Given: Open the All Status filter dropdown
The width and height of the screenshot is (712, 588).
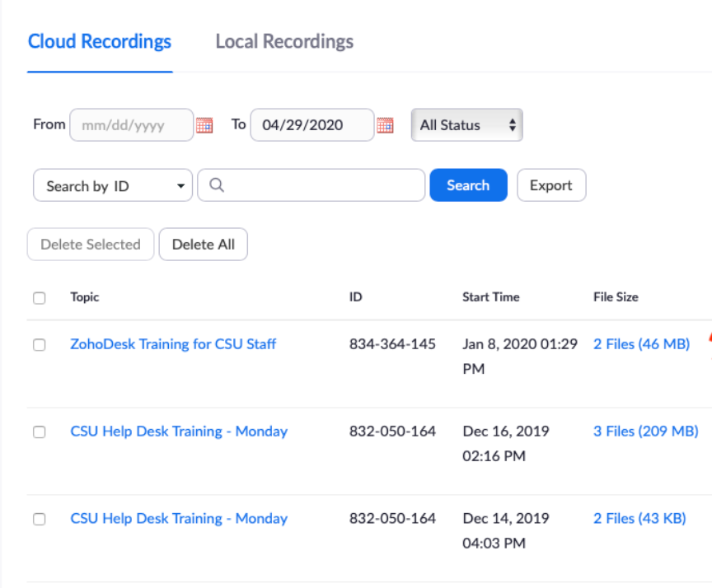Looking at the screenshot, I should (466, 124).
